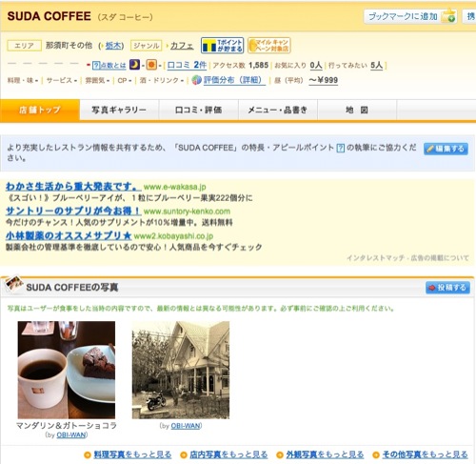This screenshot has width=476, height=464.
Task: Click the マイルキャンペーン対象店 badge icon
Action: point(268,46)
